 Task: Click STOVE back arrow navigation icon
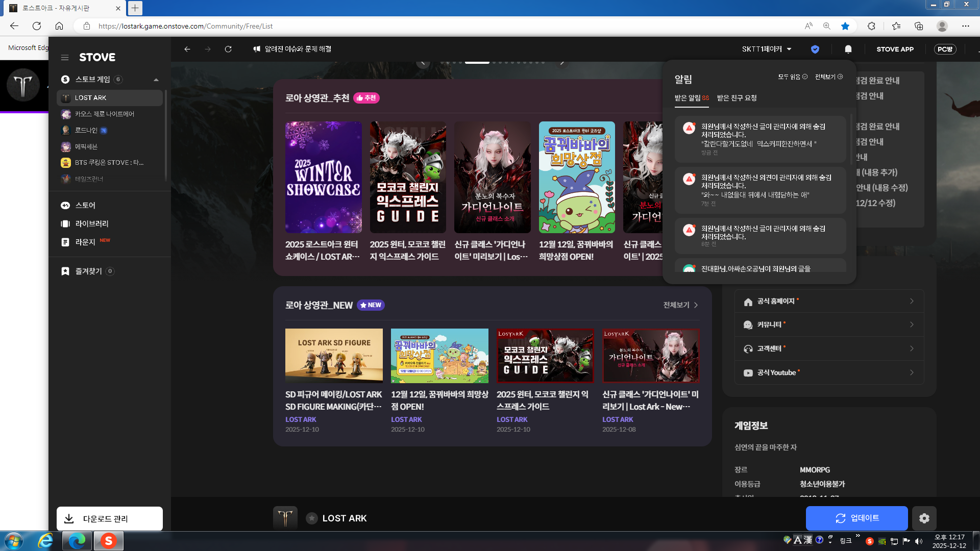point(187,49)
